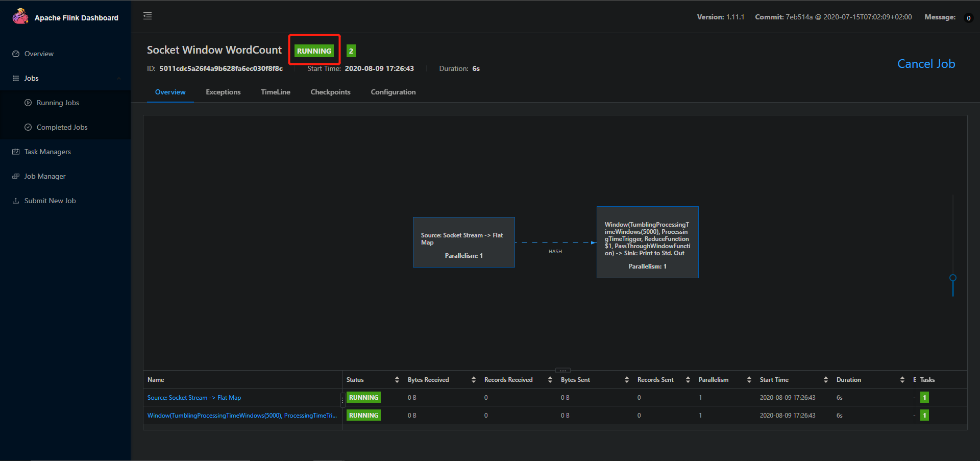Viewport: 980px width, 461px height.
Task: Click the graph zoom slider handle
Action: [952, 278]
